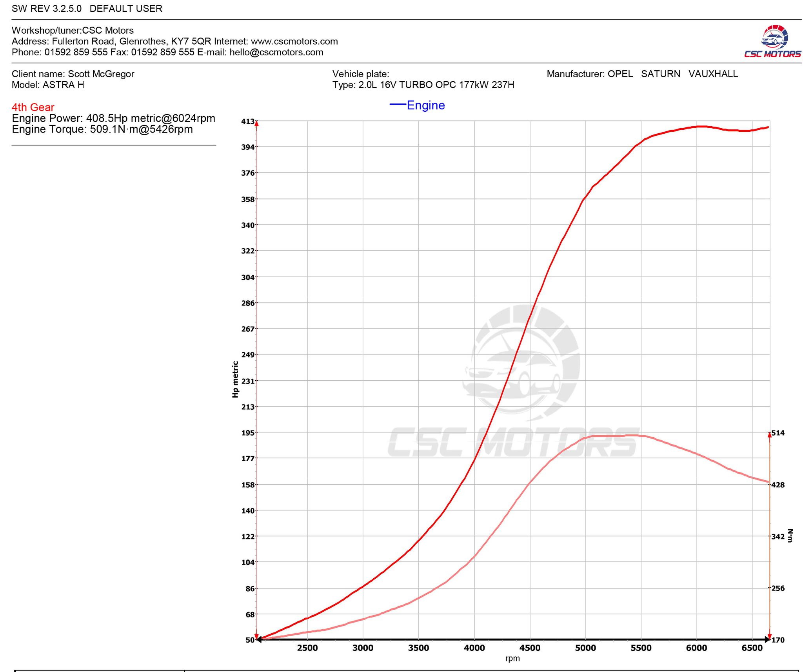Screen dimensions: 803x672
Task: Click the CSC Motors logo in header
Action: click(x=772, y=41)
